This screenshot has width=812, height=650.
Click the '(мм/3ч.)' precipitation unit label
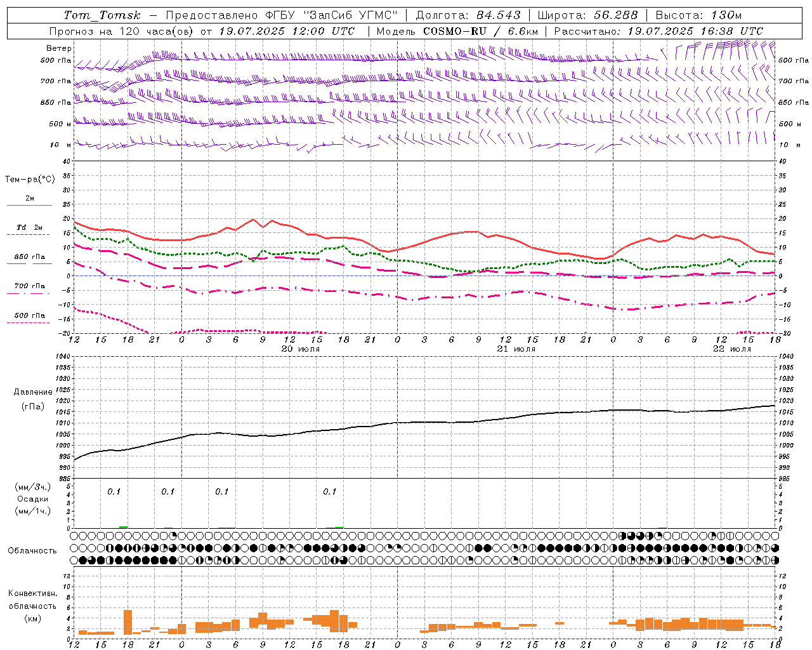click(x=33, y=487)
